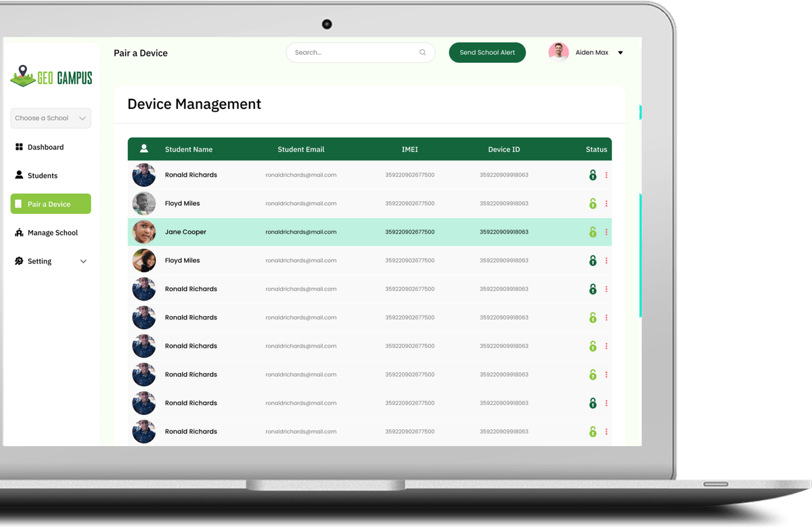Image resolution: width=812 pixels, height=528 pixels.
Task: Click the Manage School building icon
Action: [19, 233]
